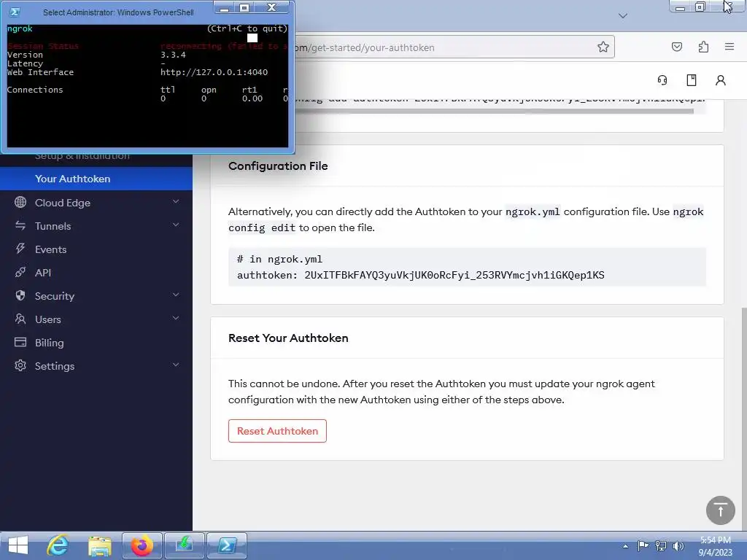
Task: Click the Events lightning icon
Action: [x=20, y=249]
